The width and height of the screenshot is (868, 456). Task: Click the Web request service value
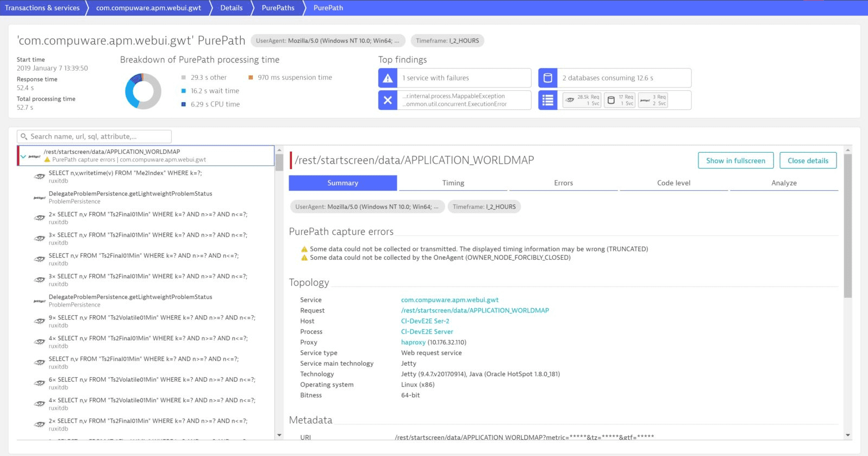432,353
